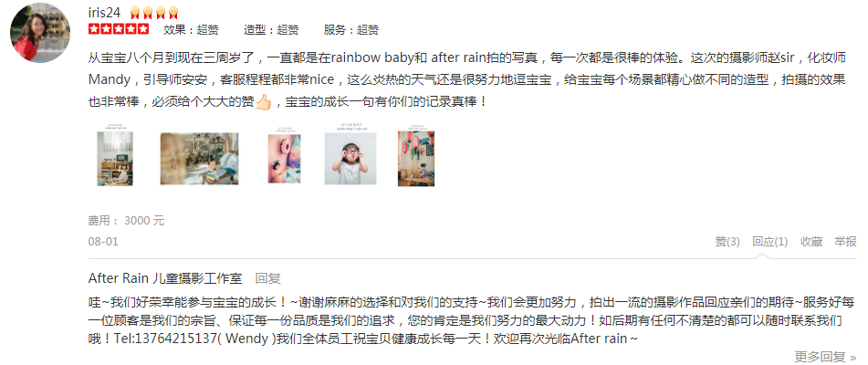
Task: Open the pink balloon review photo
Action: [284, 153]
